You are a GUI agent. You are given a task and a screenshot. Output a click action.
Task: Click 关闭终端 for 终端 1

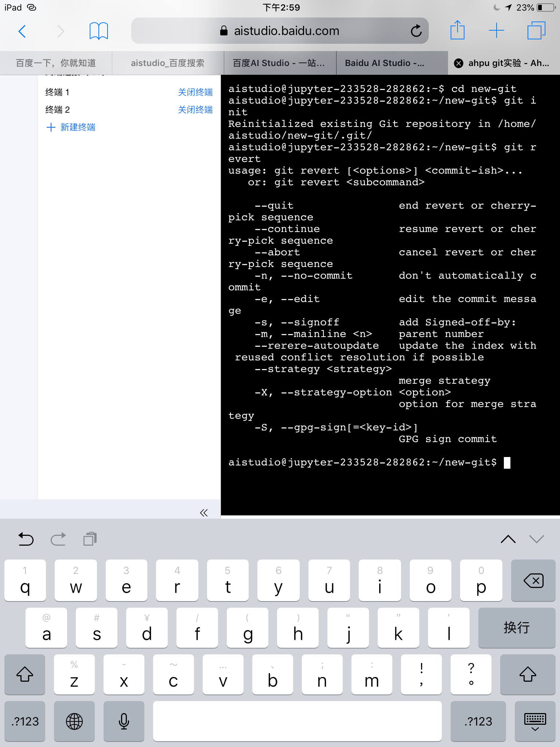coord(195,92)
